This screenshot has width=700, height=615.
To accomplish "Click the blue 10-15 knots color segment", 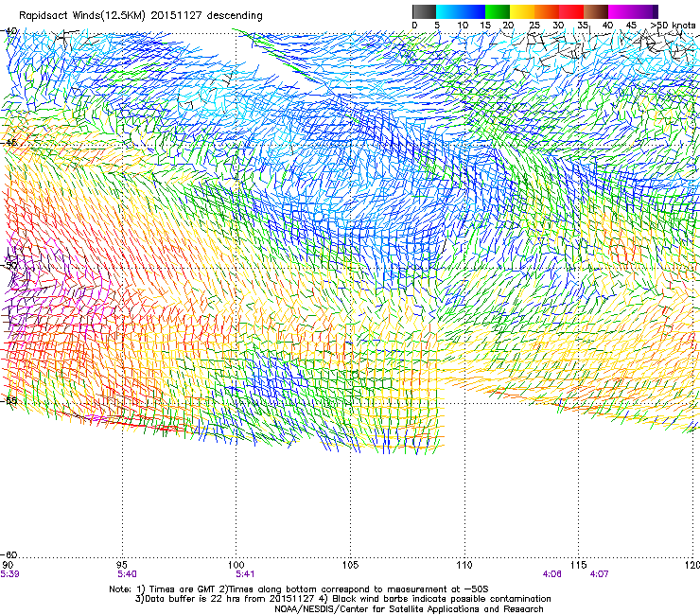I will coord(473,11).
